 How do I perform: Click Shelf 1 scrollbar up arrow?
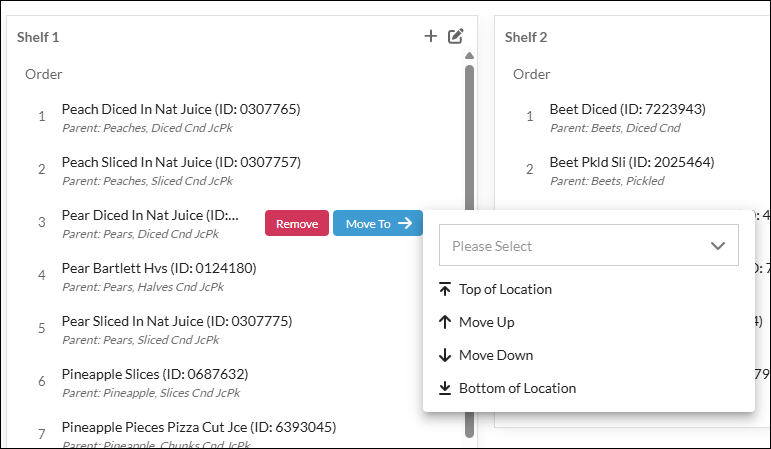(x=469, y=56)
